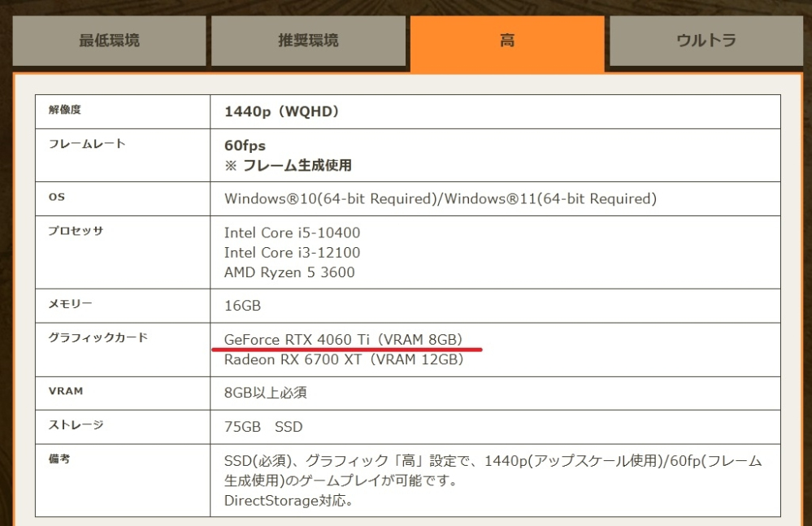Click the ストレージ row label

[x=76, y=425]
